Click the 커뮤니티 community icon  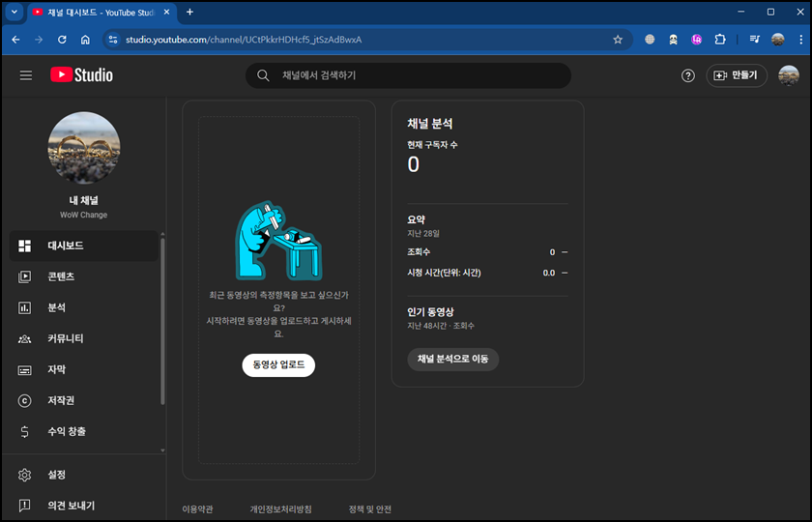tap(25, 338)
